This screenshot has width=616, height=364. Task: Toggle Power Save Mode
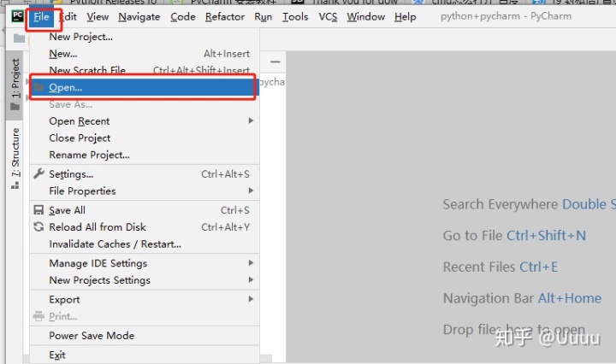[x=145, y=336]
